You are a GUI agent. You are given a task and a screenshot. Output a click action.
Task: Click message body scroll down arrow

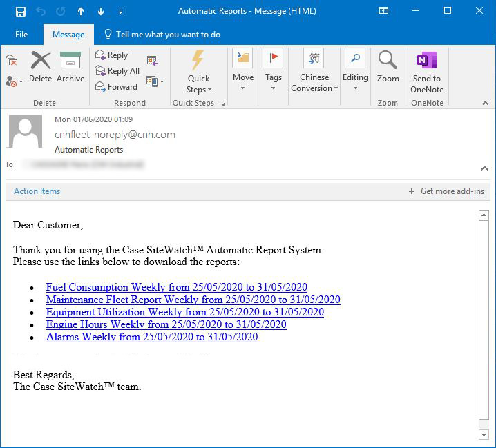(484, 434)
